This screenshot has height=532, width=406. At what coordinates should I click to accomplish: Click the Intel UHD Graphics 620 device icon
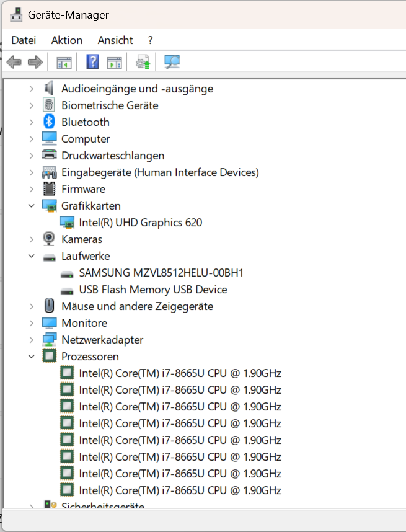67,222
